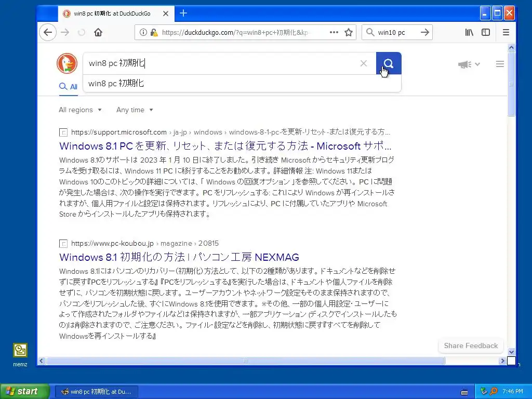Open the Firefox hamburger menu
The image size is (532, 399).
point(506,33)
